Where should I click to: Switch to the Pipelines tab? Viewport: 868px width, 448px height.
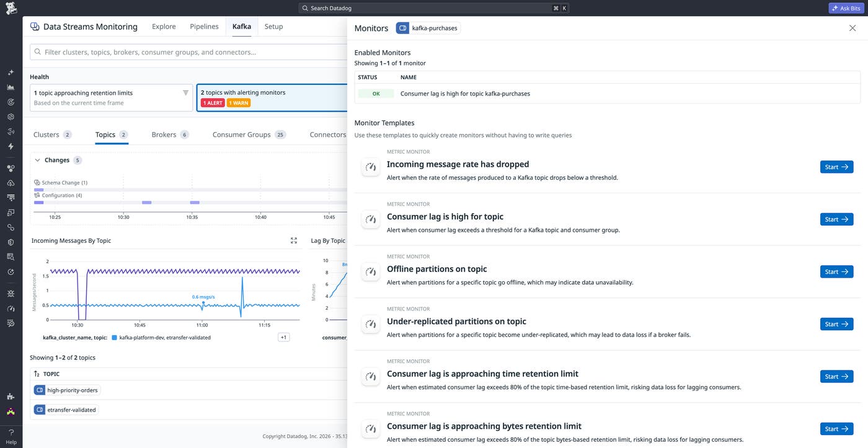[204, 27]
